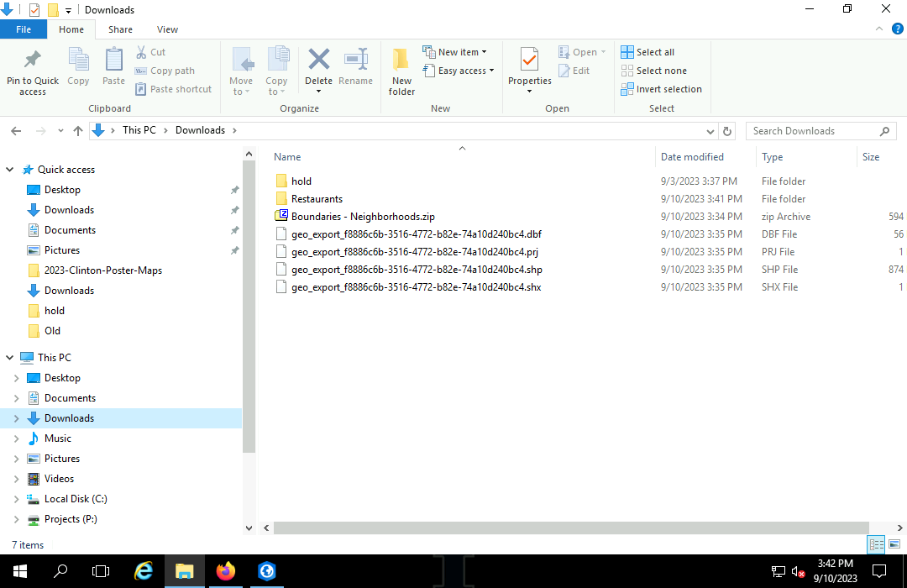The image size is (907, 588).
Task: Click Select all in the ribbon
Action: click(647, 52)
